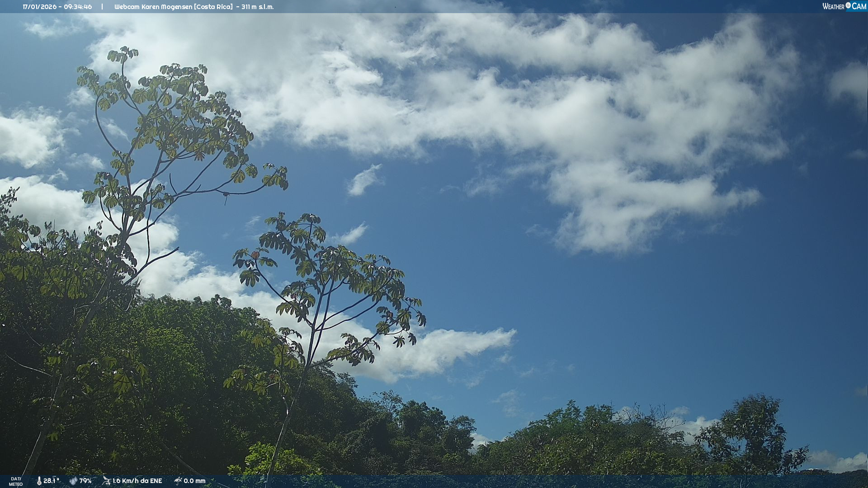The width and height of the screenshot is (868, 488).
Task: Click the humidity water drops icon
Action: click(x=73, y=481)
